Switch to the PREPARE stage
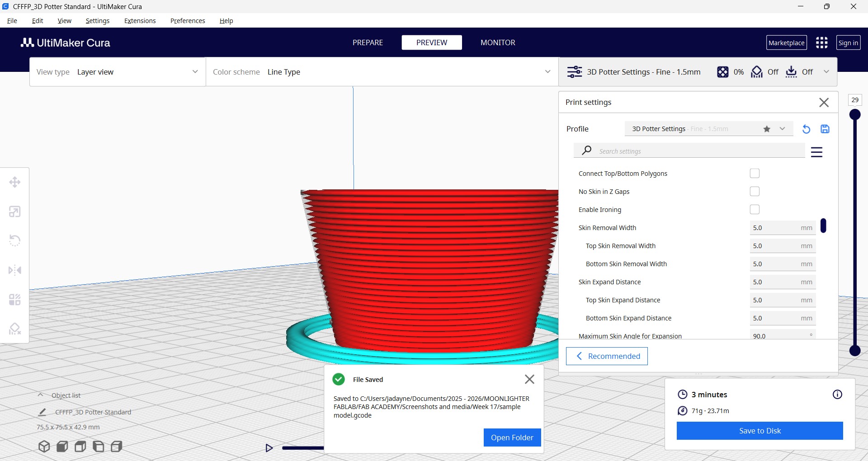Screen dimensions: 868x461 [x=368, y=42]
